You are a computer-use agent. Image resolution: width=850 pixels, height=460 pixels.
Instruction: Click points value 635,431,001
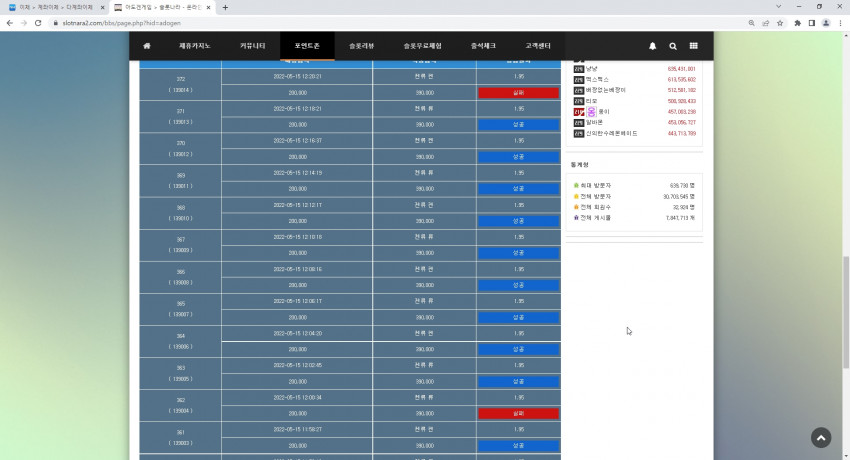click(681, 69)
